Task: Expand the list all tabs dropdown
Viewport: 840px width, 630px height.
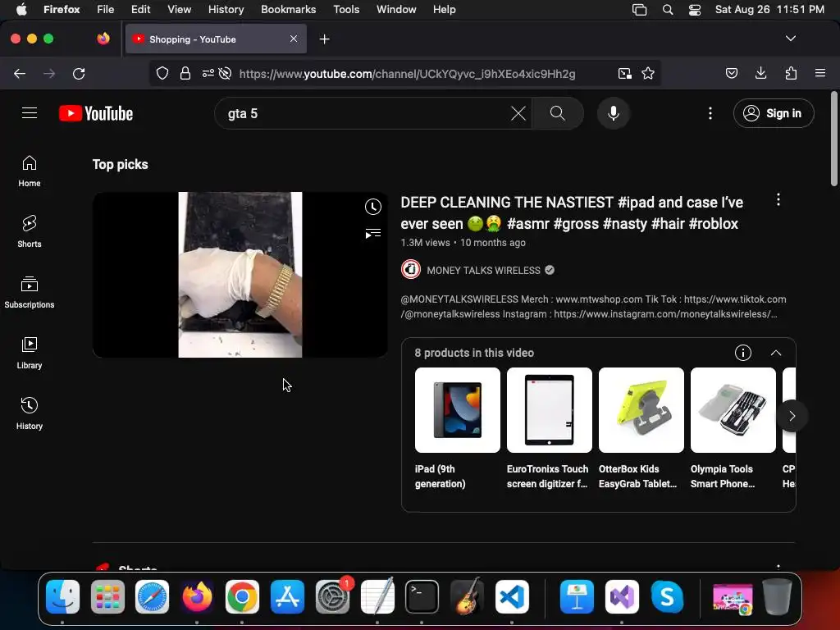Action: tap(791, 39)
